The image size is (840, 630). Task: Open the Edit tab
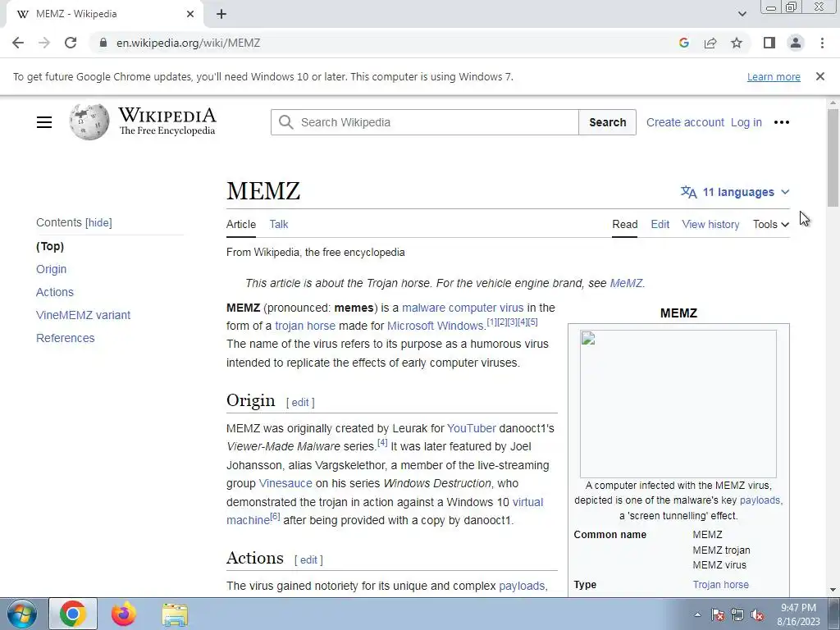[x=660, y=225]
